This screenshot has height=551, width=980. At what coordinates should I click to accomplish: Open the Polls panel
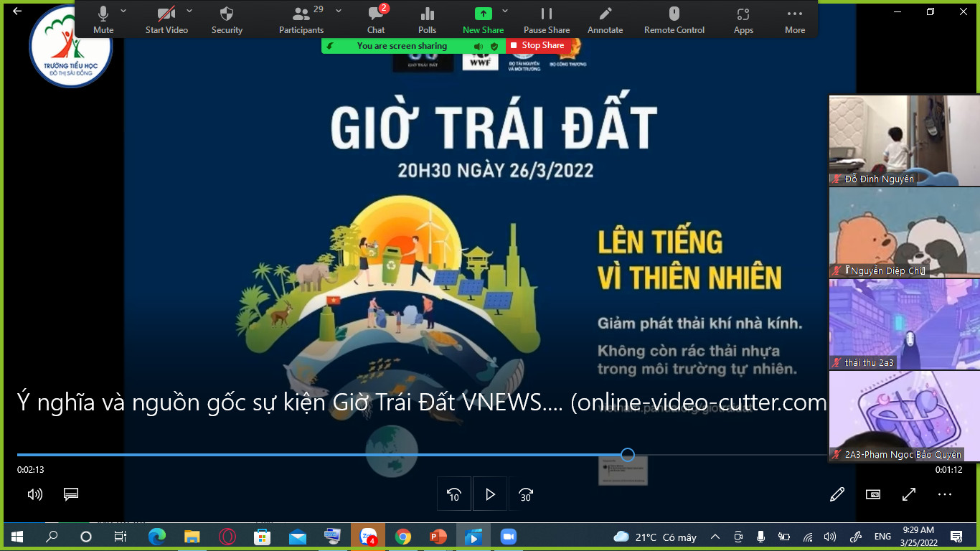click(427, 14)
